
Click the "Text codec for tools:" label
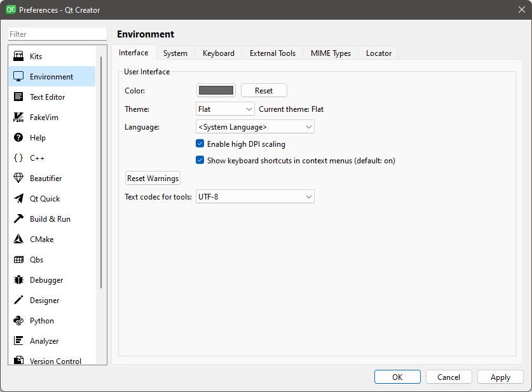click(158, 197)
